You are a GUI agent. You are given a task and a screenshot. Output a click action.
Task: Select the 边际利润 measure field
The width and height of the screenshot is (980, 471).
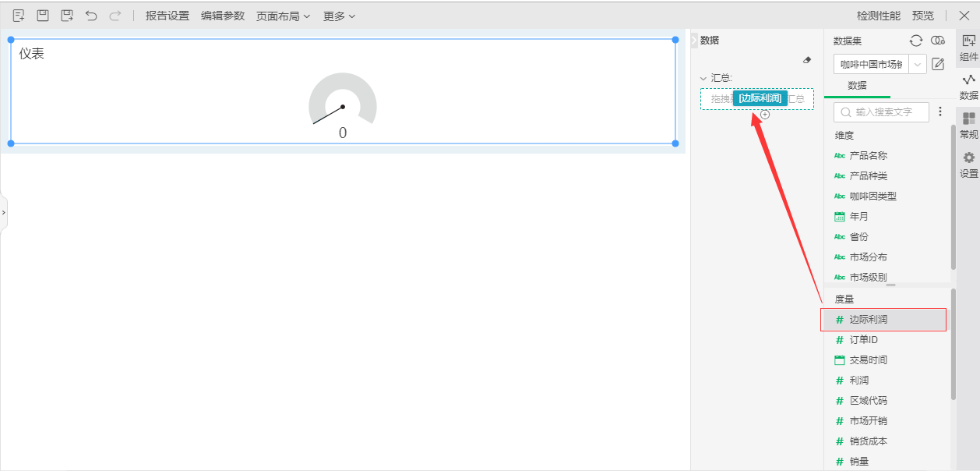pyautogui.click(x=868, y=320)
